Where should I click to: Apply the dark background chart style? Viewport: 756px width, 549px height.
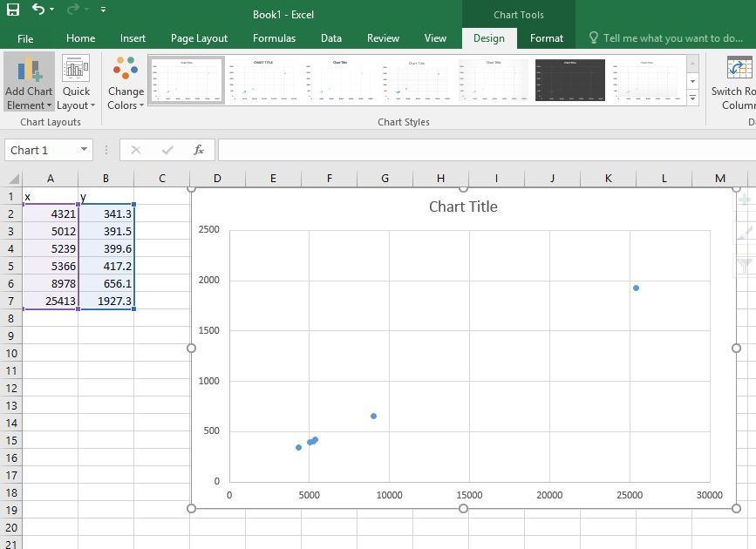569,81
